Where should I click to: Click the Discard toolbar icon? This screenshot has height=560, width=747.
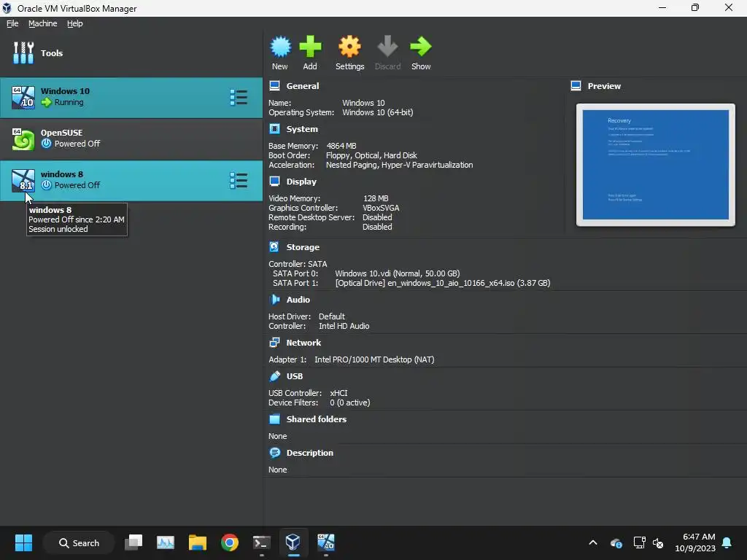pos(387,47)
